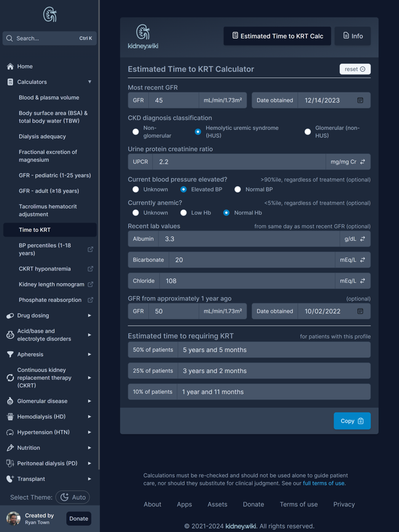Select Unknown for anemia status

[136, 212]
